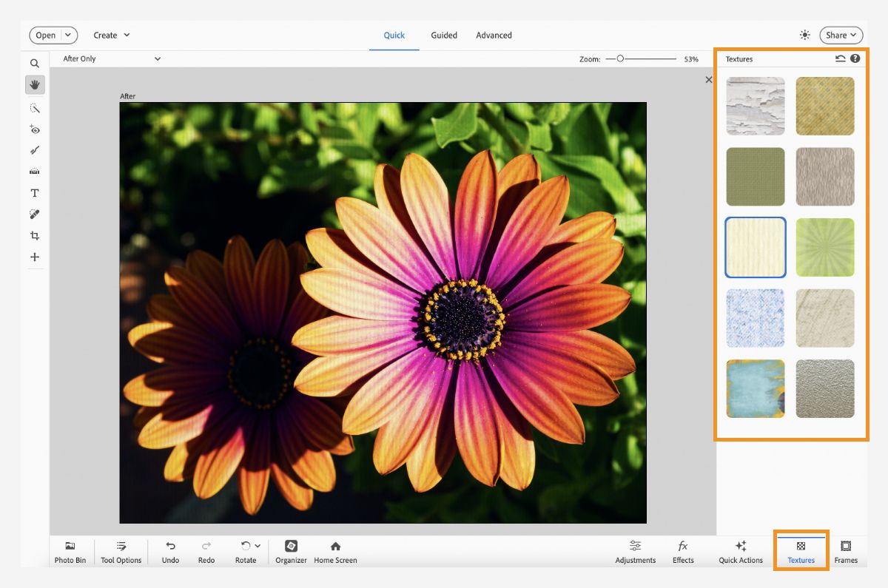This screenshot has width=888, height=588.
Task: Activate the Quick Selection tool
Action: 34,108
